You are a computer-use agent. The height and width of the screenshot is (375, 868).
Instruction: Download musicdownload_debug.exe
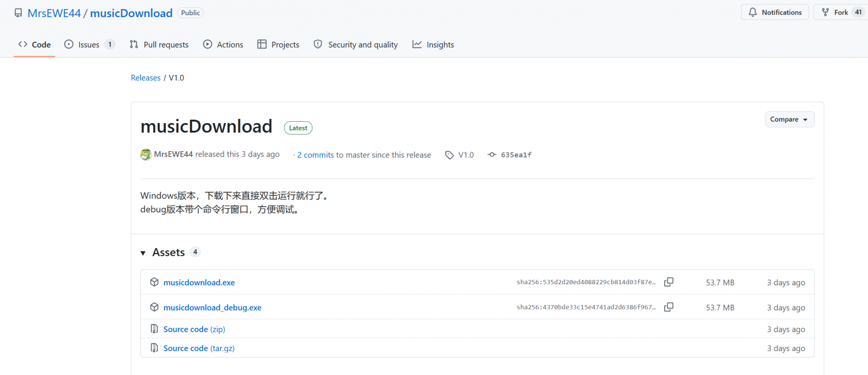(212, 308)
